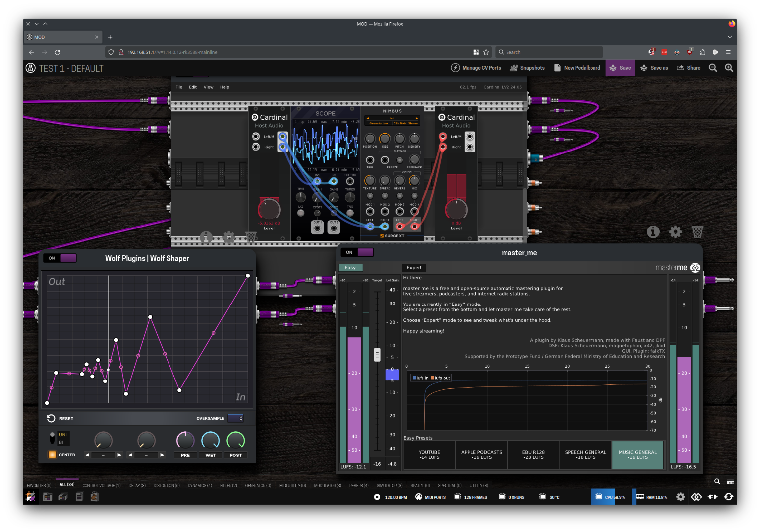Click the CPU usage indicator
The image size is (760, 532).
click(609, 497)
